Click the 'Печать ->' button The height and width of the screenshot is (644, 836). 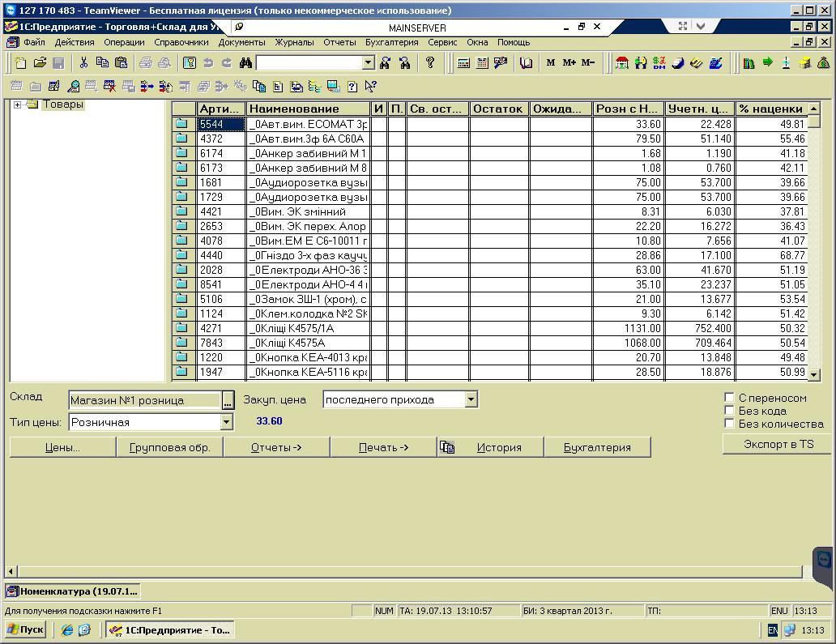click(x=384, y=447)
